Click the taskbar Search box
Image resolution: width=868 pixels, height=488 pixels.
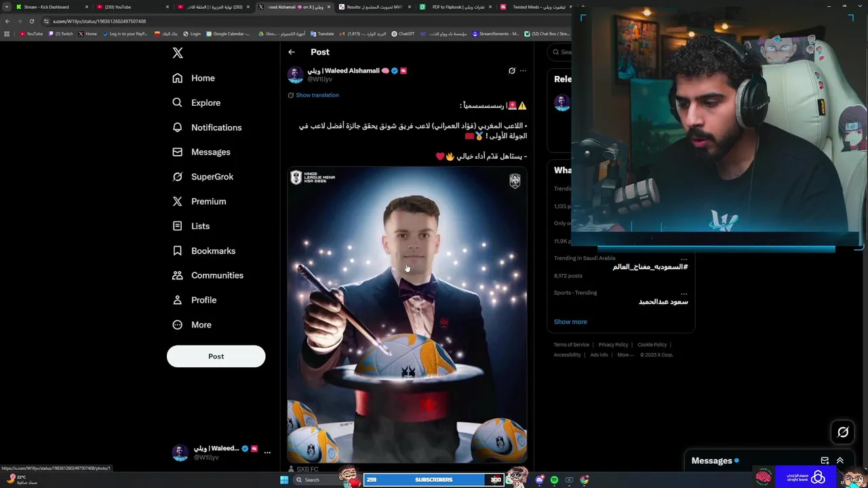point(317,480)
